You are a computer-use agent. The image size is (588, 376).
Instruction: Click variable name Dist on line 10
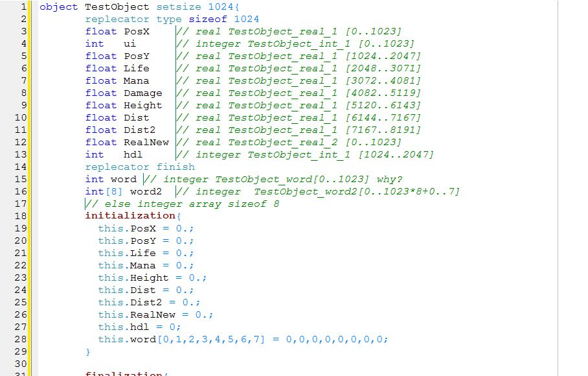tap(137, 117)
